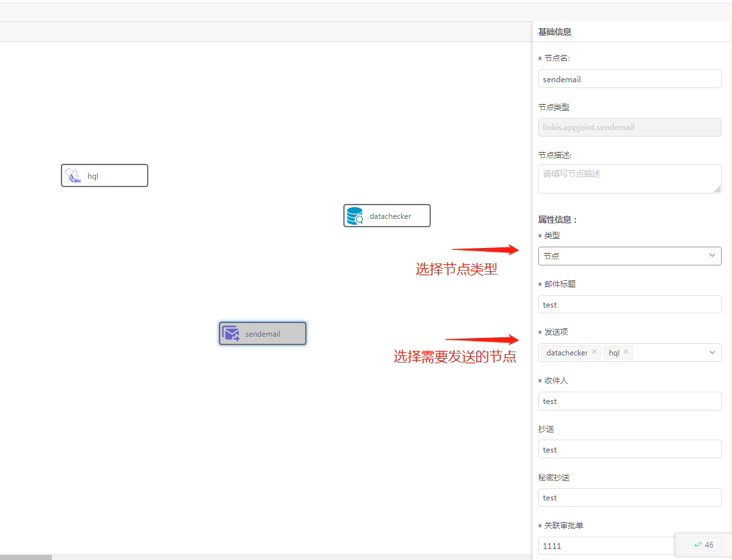Viewport: 732px width, 560px height.
Task: Click the sendemail workflow node button
Action: coord(262,333)
